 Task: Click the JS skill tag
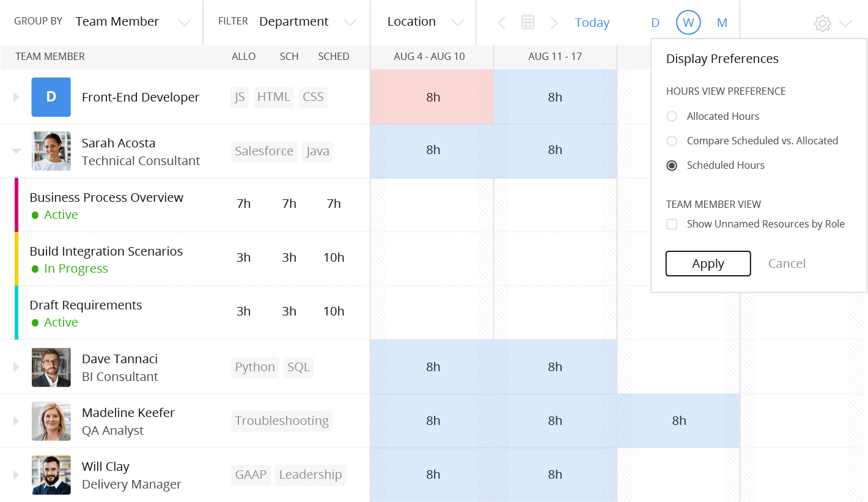[x=240, y=97]
